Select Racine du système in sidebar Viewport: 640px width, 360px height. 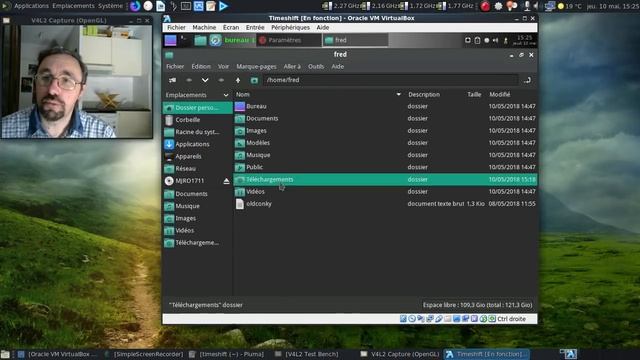[x=198, y=132]
